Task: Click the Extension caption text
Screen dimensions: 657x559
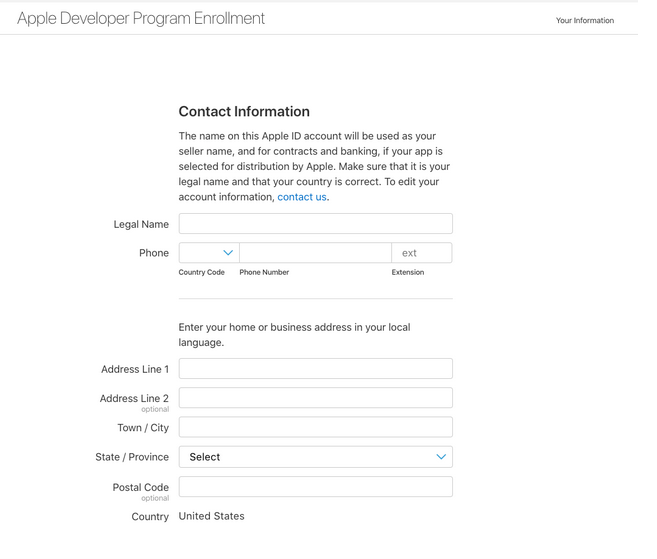Action: 408,272
